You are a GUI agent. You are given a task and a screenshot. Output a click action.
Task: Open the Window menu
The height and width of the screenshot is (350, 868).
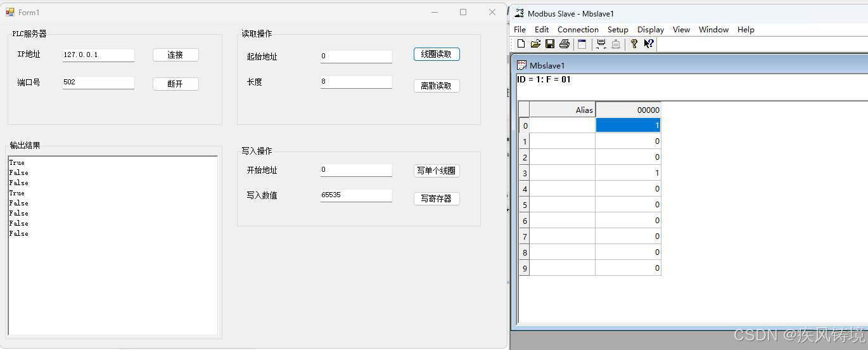713,30
